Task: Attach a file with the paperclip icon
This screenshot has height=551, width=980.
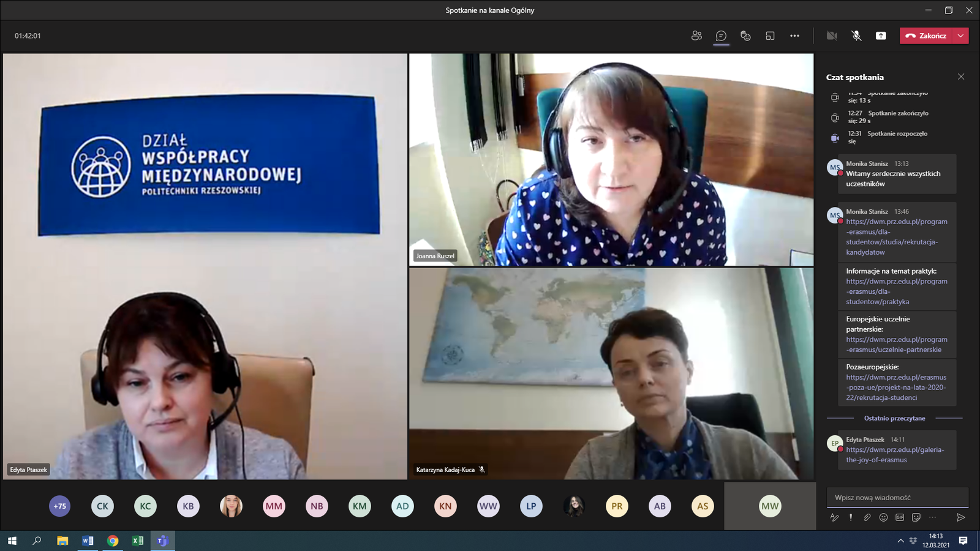Action: [x=867, y=517]
